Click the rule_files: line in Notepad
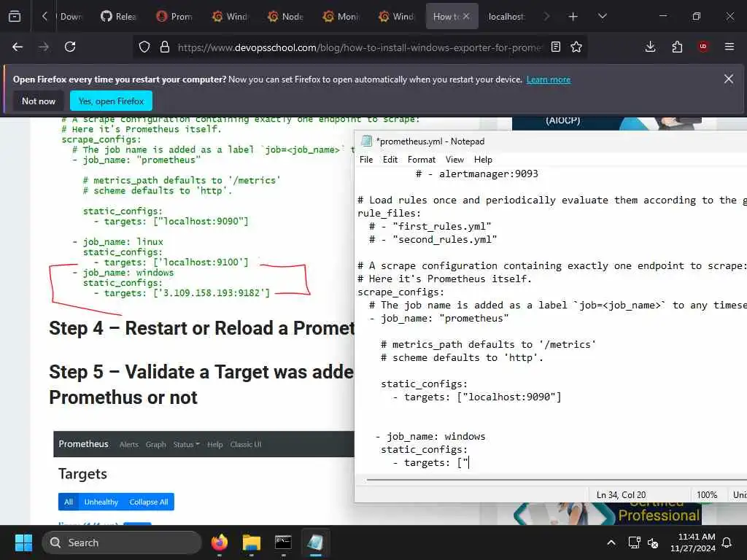 pyautogui.click(x=390, y=214)
